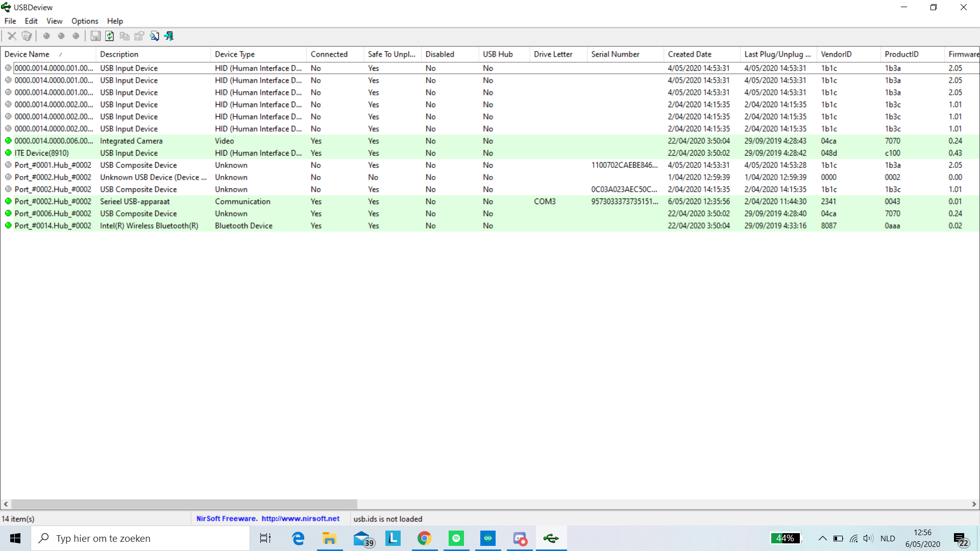Viewport: 980px width, 551px height.
Task: Open Google Chrome from the taskbar
Action: 424,538
